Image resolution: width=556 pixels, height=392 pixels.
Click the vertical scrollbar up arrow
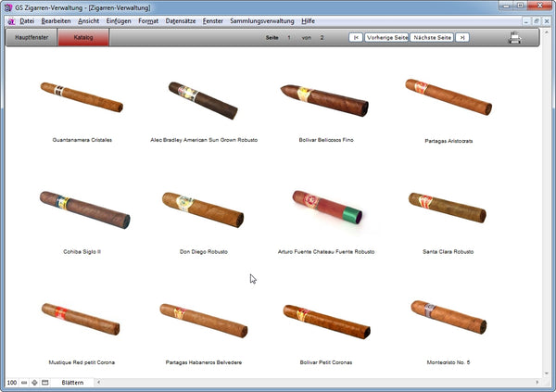coord(547,32)
